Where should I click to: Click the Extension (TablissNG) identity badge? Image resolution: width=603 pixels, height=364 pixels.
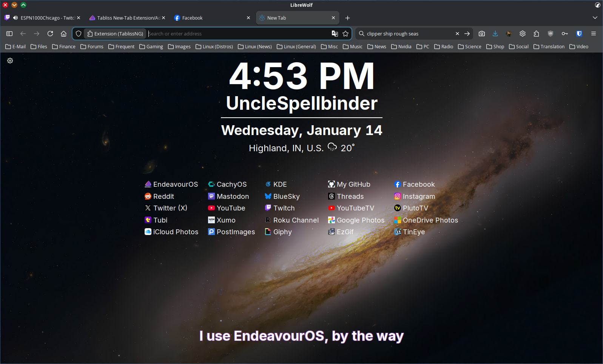115,34
